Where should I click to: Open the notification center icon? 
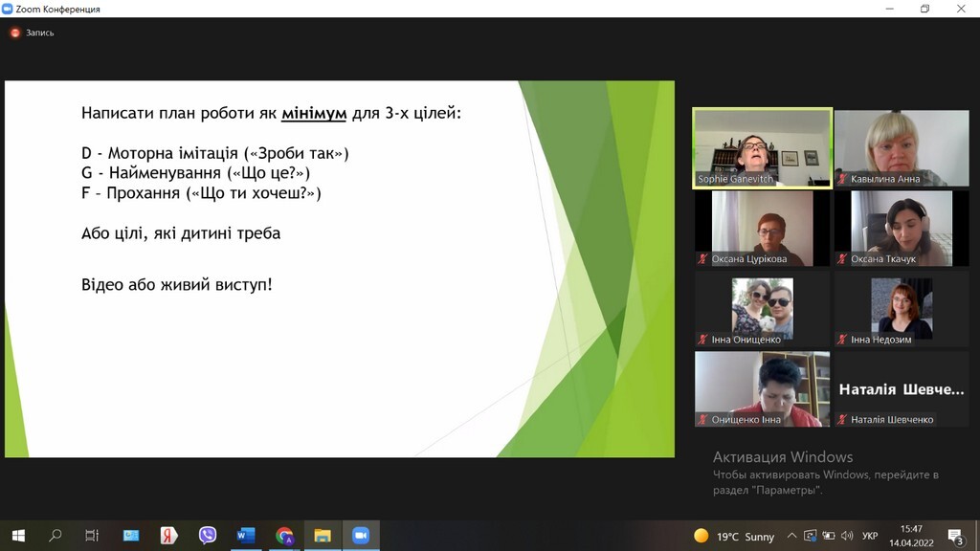coord(956,536)
